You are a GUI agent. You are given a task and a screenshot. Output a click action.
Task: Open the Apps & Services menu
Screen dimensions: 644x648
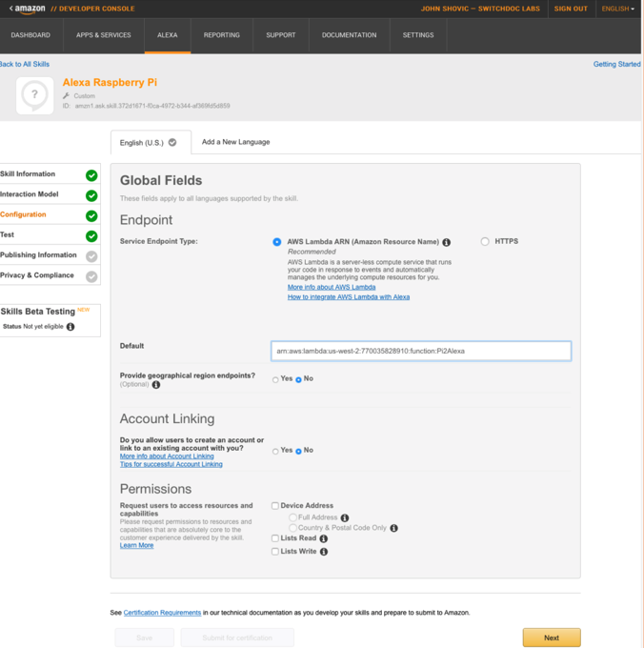[103, 35]
